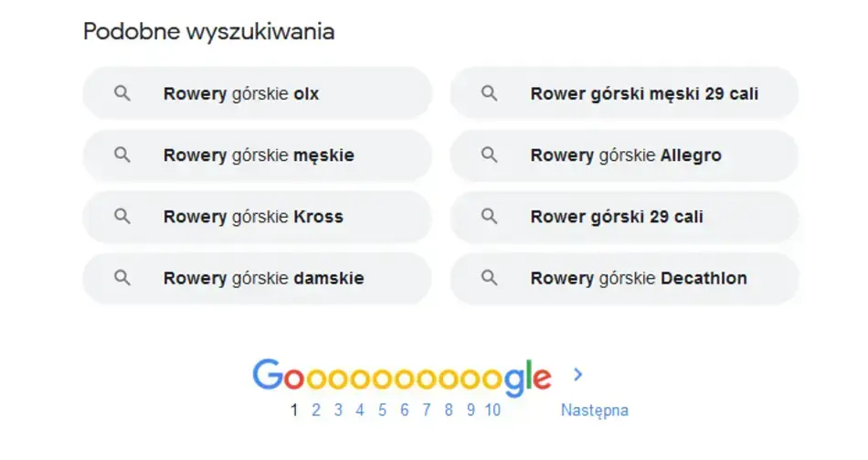Pick the Rower górski 29 cali suggestion
This screenshot has width=868, height=460.
click(617, 217)
